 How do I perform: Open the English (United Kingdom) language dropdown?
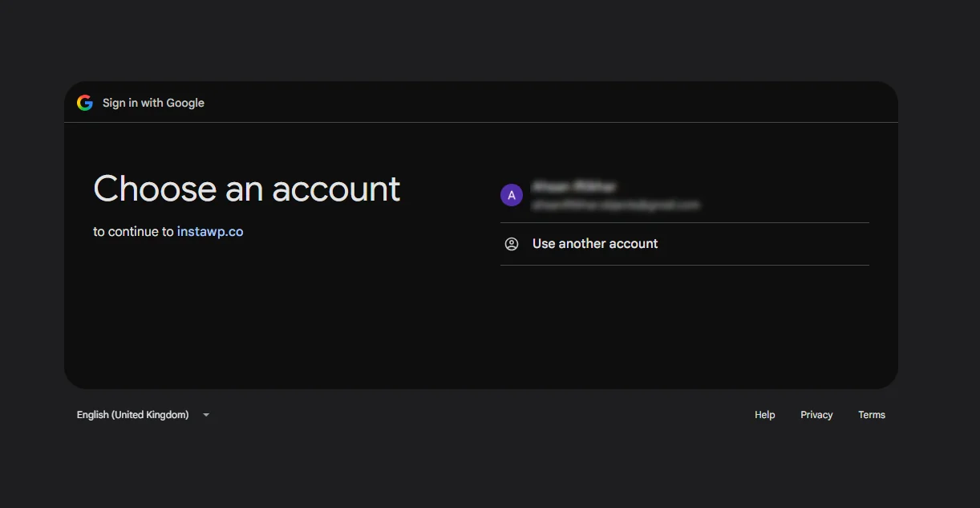tap(143, 415)
